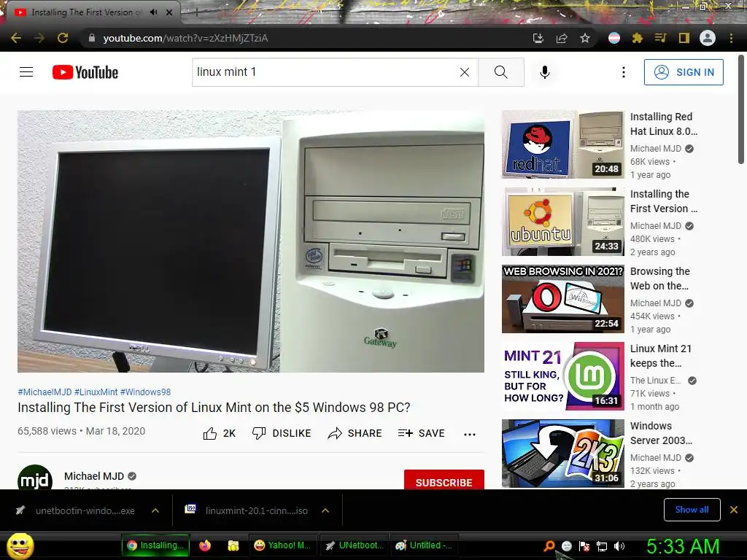Open the file folder taskbar icon

[233, 545]
